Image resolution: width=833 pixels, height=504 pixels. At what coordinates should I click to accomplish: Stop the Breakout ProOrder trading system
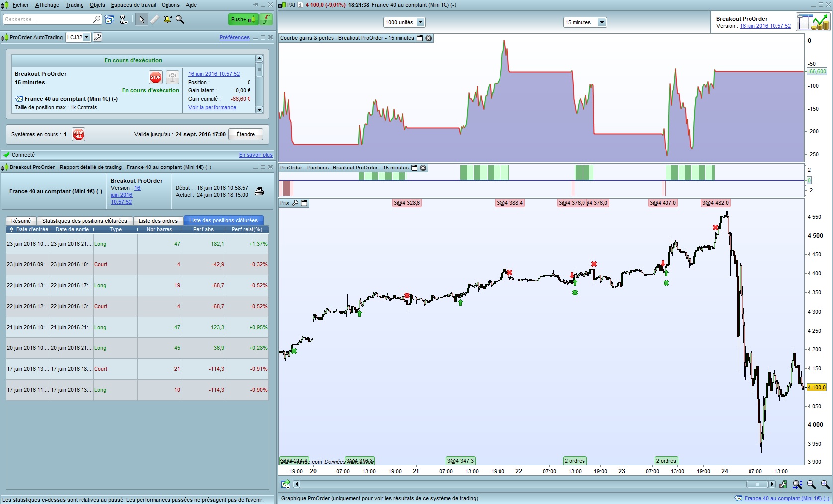click(156, 77)
